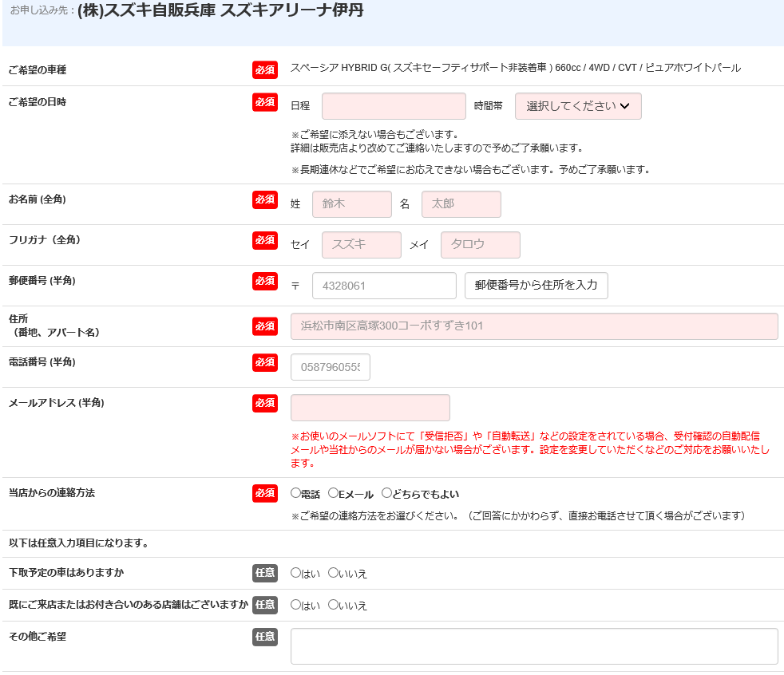Screen dimensions: 784x675
Task: Click the メールアドレス email field
Action: click(x=370, y=408)
